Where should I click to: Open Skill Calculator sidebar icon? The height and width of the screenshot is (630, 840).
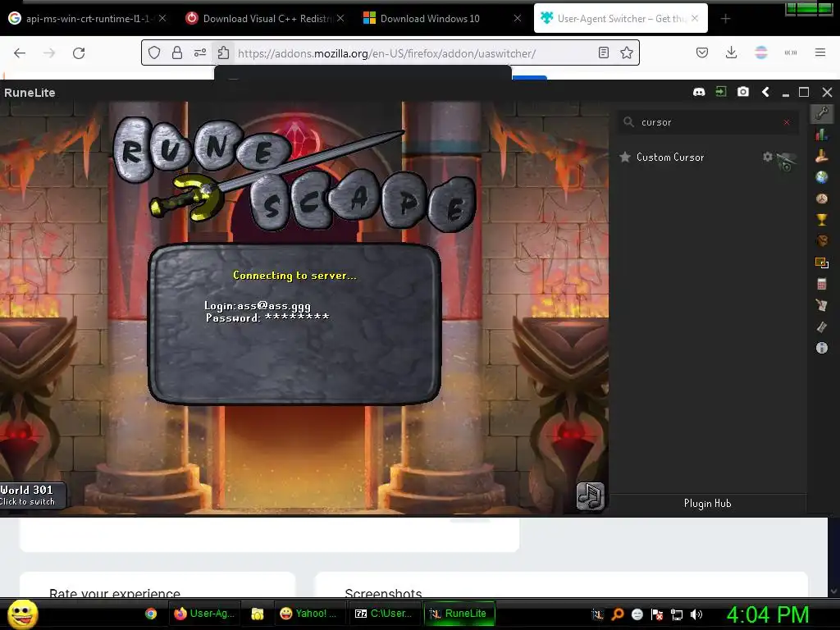tap(822, 284)
